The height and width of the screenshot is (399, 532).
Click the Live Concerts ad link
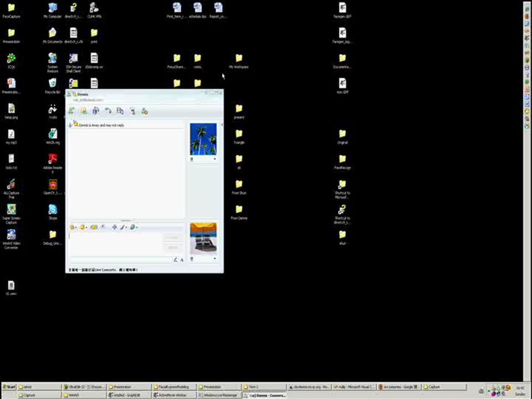pyautogui.click(x=103, y=270)
